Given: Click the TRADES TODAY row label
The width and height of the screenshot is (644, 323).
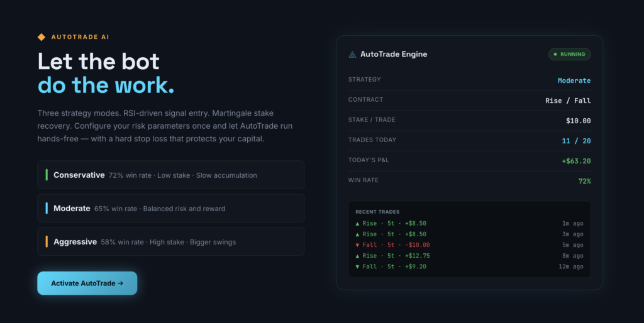Looking at the screenshot, I should (x=372, y=140).
